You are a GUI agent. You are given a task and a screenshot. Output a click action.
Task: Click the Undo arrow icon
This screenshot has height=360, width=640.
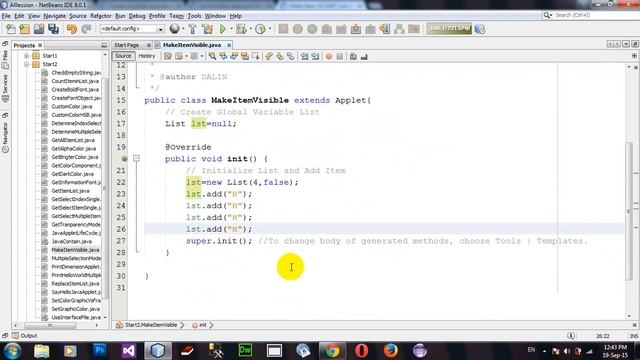(72, 29)
